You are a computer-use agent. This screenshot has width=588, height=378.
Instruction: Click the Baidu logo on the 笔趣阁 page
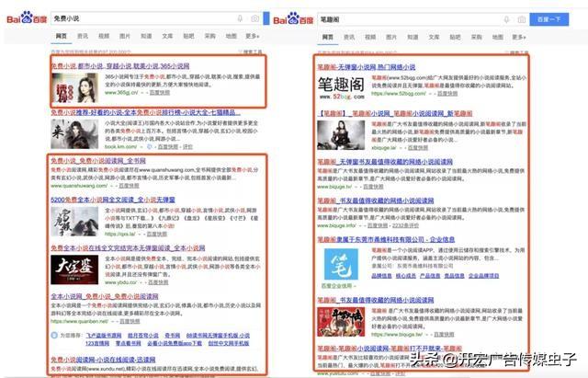click(x=293, y=18)
